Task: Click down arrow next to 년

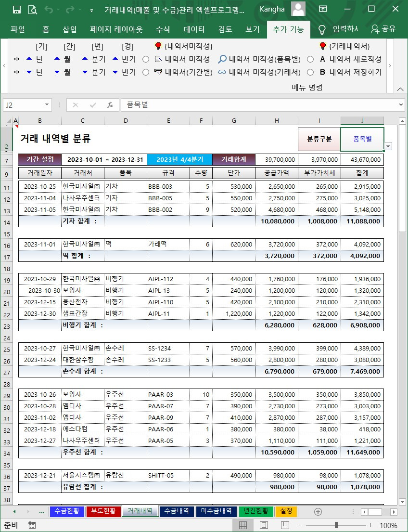Action: 29,72
